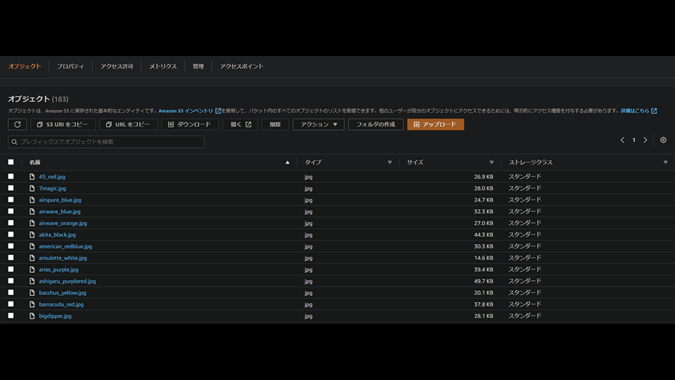Click file icon of akita_black.jpg
The width and height of the screenshot is (675, 380).
click(x=32, y=235)
